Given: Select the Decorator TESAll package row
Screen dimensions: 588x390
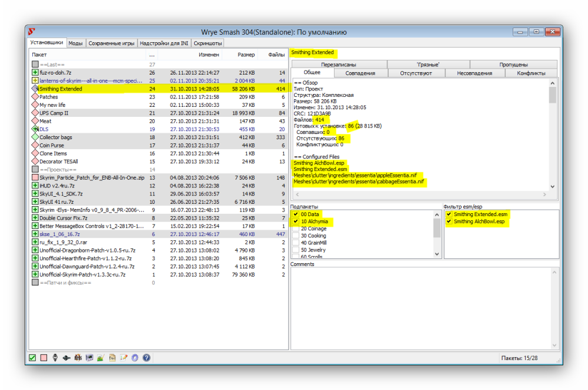Looking at the screenshot, I should 159,162.
